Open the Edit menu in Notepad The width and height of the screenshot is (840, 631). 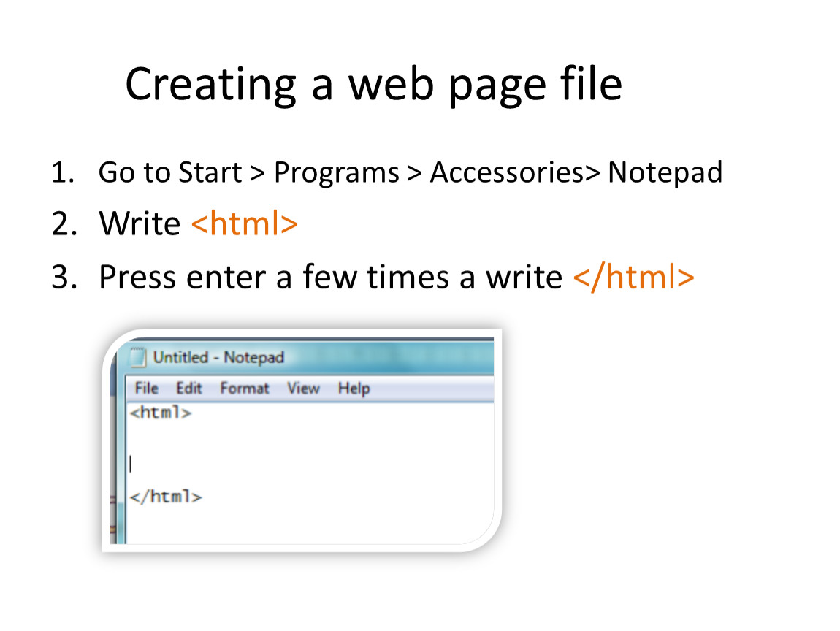pyautogui.click(x=189, y=388)
